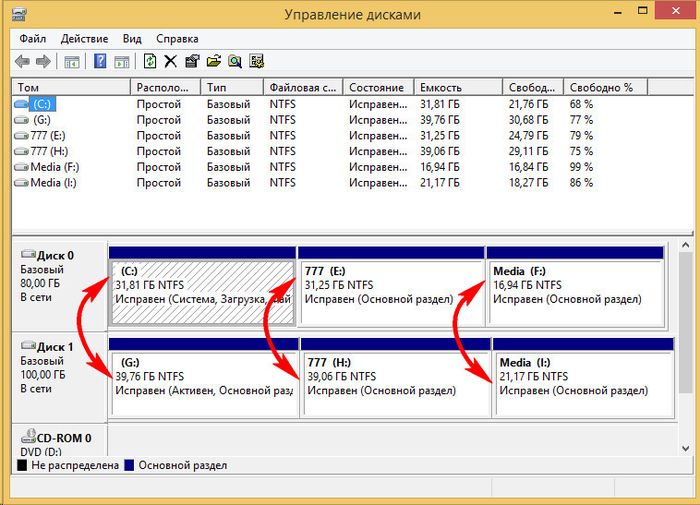Maximize the Управление дисками window
The width and height of the screenshot is (700, 505).
coord(642,11)
